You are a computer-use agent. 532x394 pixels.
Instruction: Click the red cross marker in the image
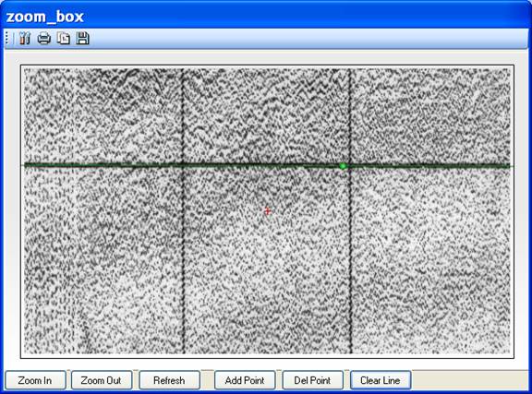point(267,211)
